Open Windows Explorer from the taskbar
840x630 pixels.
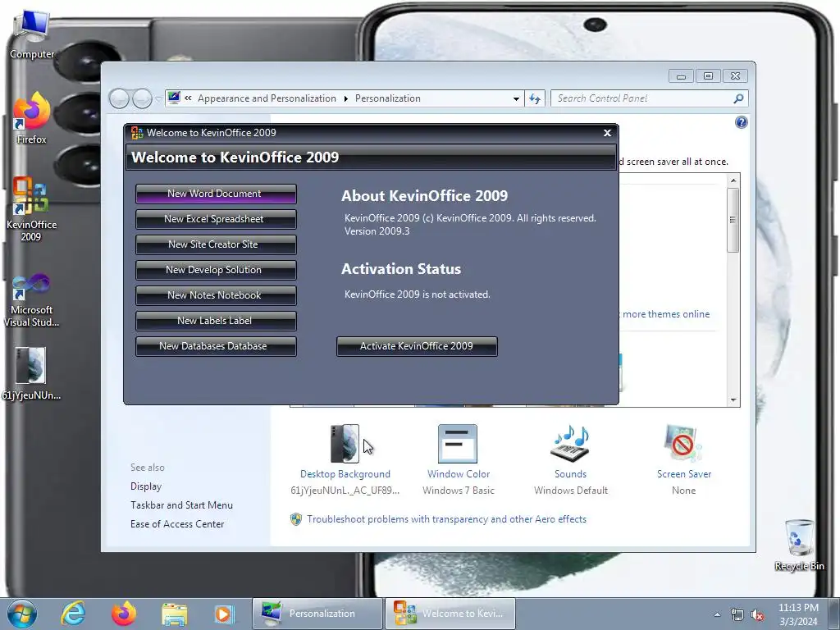[x=175, y=614]
